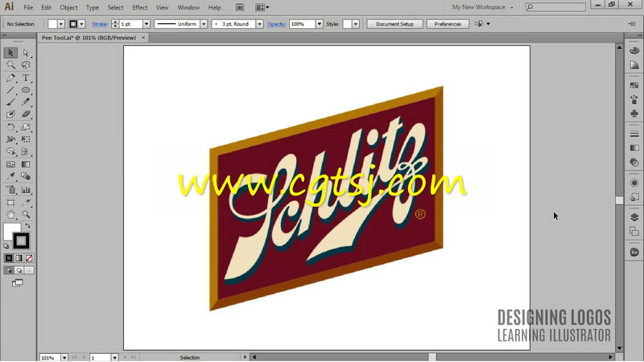Open Uniform variable width profile dropdown
This screenshot has width=644, height=362.
tap(204, 24)
